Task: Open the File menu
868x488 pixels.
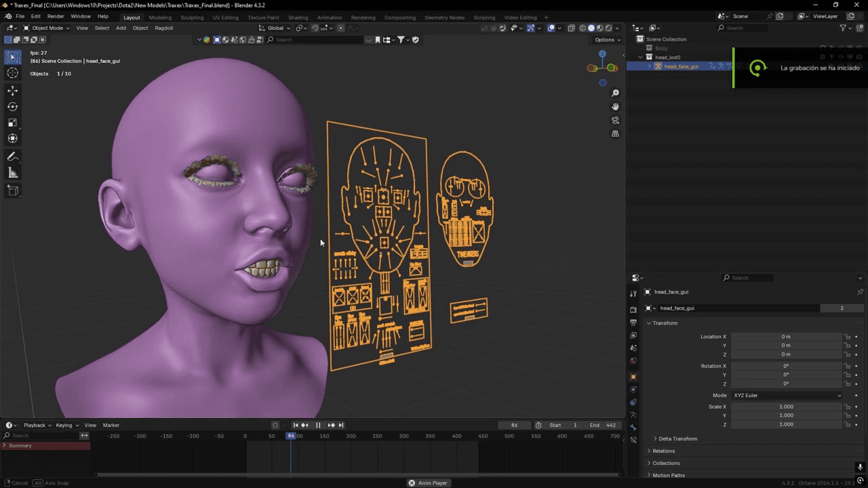Action: tap(20, 16)
